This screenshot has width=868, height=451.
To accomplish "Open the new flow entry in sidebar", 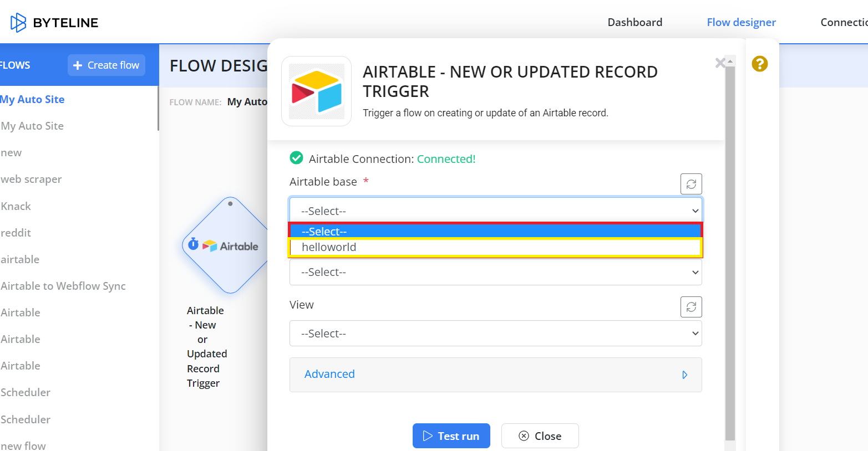I will point(23,445).
